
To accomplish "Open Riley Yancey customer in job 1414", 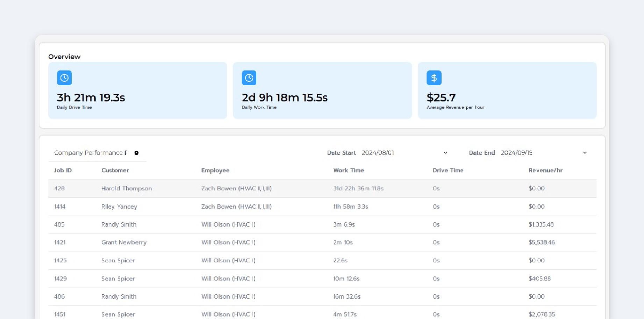I will [x=119, y=206].
